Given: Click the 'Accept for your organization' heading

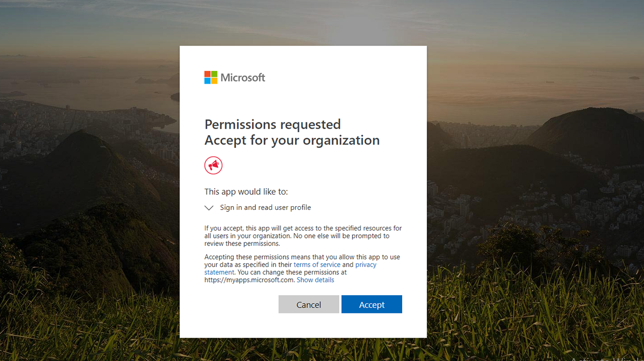Looking at the screenshot, I should (292, 140).
